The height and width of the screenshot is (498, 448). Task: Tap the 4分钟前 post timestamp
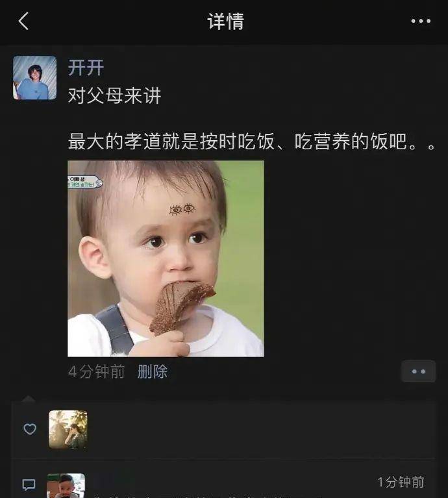(x=97, y=371)
